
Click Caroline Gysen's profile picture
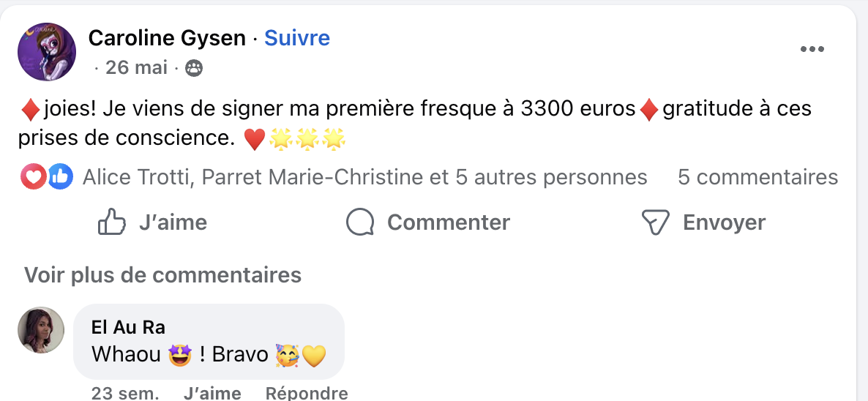(47, 51)
